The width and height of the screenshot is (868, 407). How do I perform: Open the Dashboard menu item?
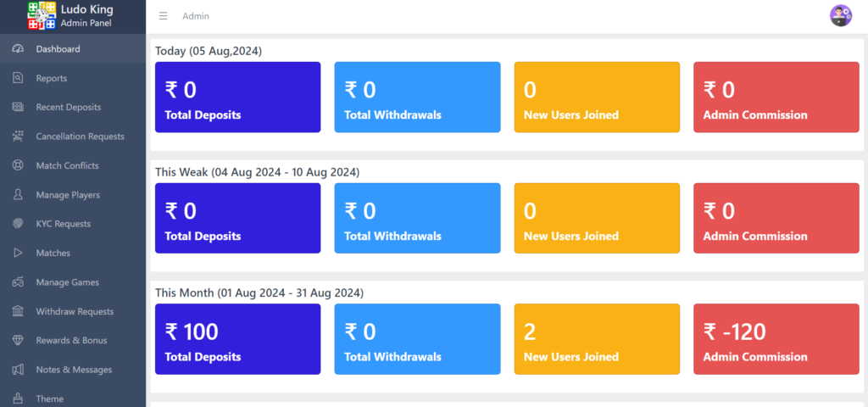click(73, 48)
